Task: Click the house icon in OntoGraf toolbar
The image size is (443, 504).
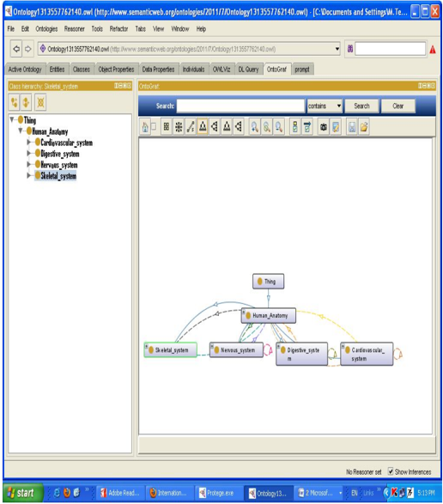Action: coord(145,126)
